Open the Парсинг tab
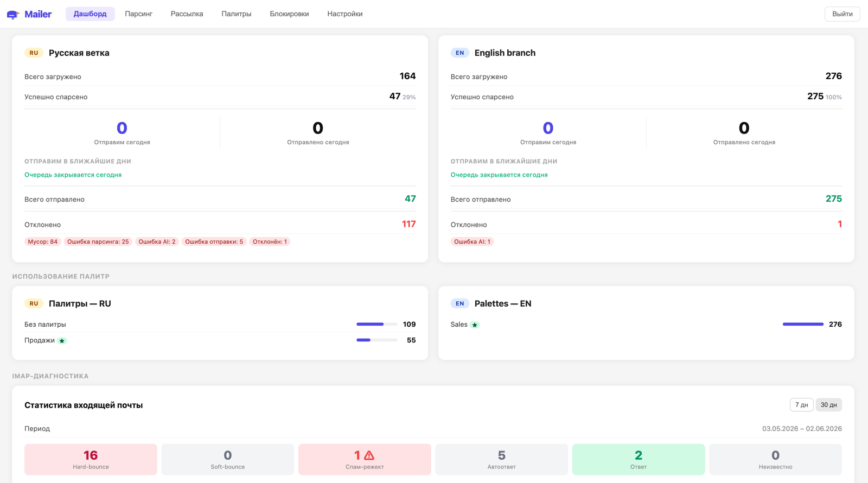 pos(138,14)
